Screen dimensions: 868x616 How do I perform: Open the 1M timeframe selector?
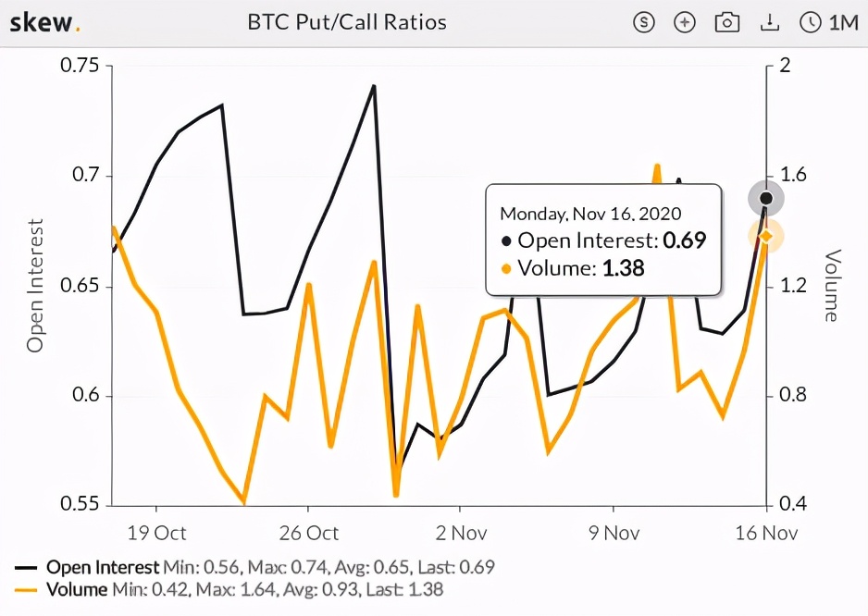[843, 23]
